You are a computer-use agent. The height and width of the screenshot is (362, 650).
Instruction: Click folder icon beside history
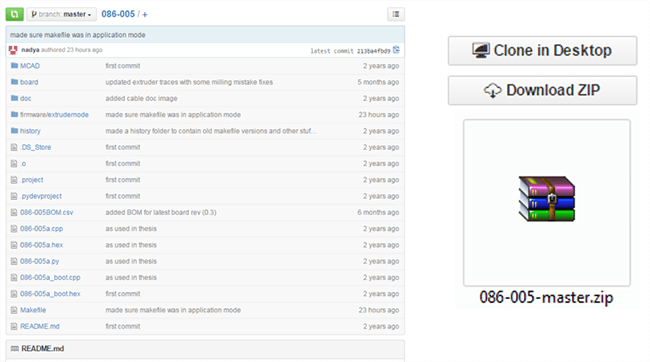click(15, 130)
